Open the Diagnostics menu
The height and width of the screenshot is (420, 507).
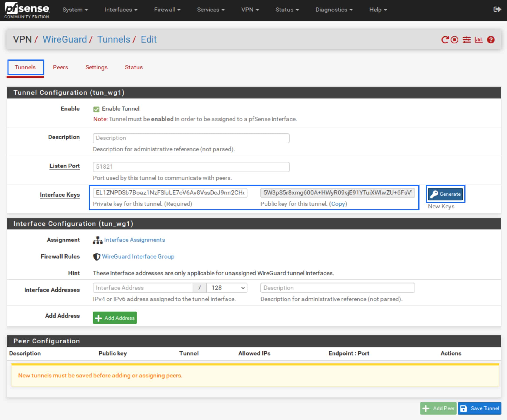pos(334,10)
